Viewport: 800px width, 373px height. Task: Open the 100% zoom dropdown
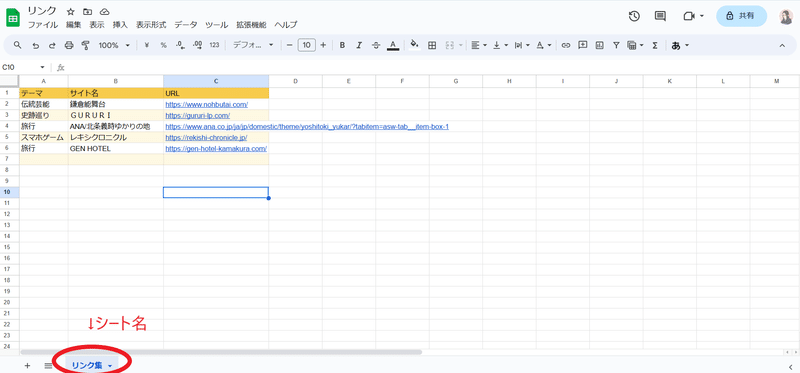point(114,45)
